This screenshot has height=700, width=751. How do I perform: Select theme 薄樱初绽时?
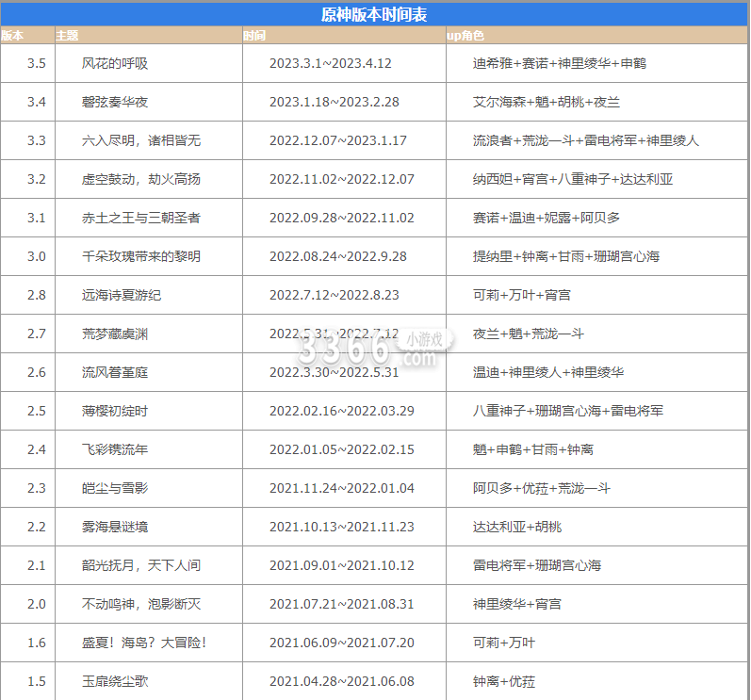[115, 411]
